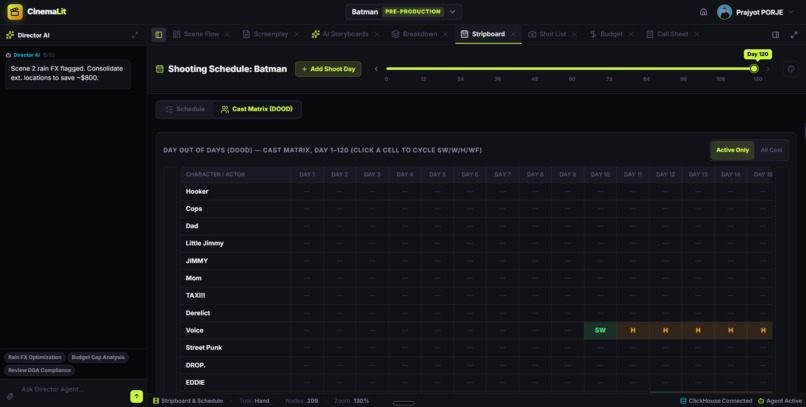The width and height of the screenshot is (806, 407).
Task: Click the Add Shoot Day button
Action: tap(328, 69)
